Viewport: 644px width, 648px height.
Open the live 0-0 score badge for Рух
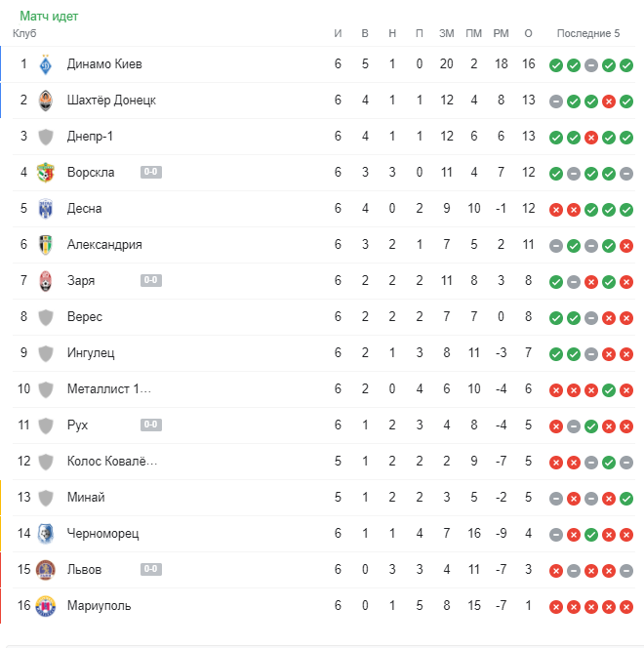click(x=151, y=425)
